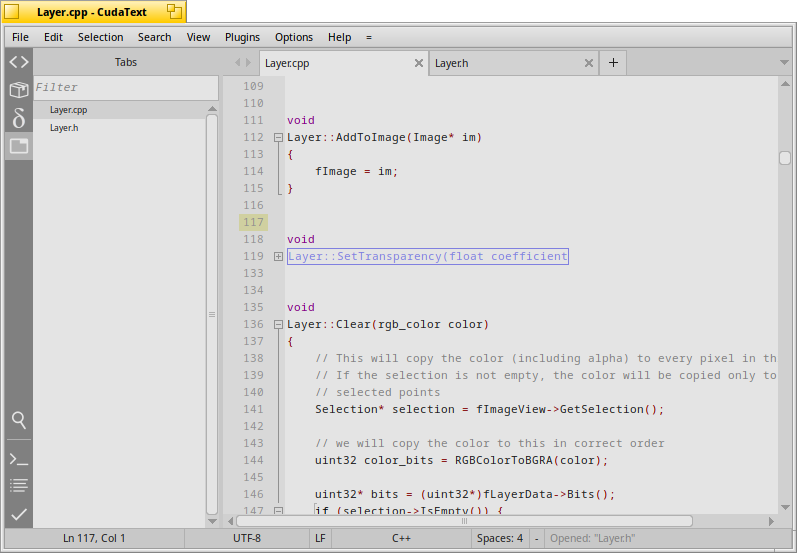Viewport: 797px width, 553px height.
Task: Open the Project manager cube icon
Action: [x=19, y=90]
